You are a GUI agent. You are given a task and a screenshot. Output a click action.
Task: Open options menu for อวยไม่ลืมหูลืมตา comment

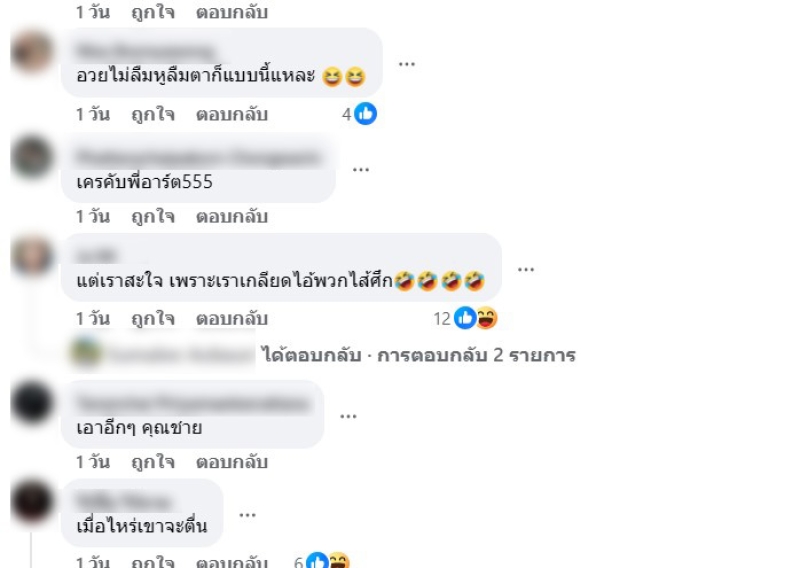(407, 64)
